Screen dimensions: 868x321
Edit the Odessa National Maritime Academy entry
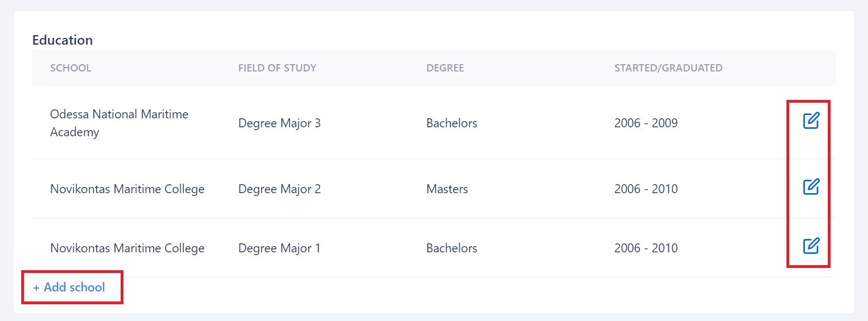tap(810, 121)
